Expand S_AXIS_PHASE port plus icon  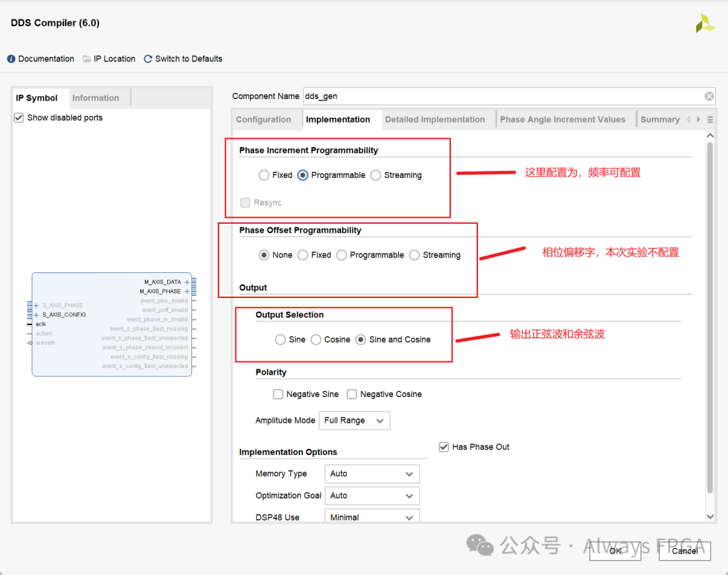36,305
